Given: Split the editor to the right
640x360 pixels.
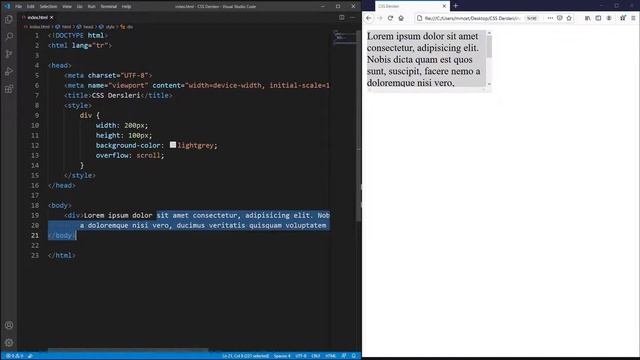Looking at the screenshot, I should click(342, 18).
